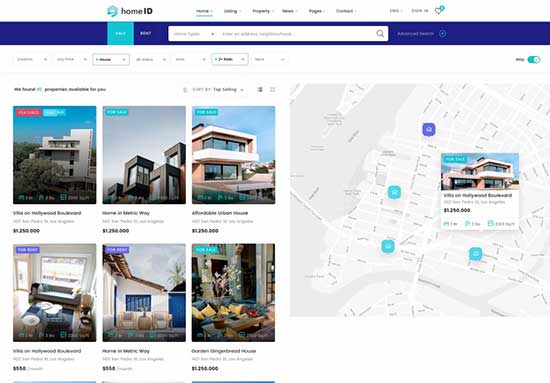Switch to grid view layout
550x383 pixels.
click(273, 89)
